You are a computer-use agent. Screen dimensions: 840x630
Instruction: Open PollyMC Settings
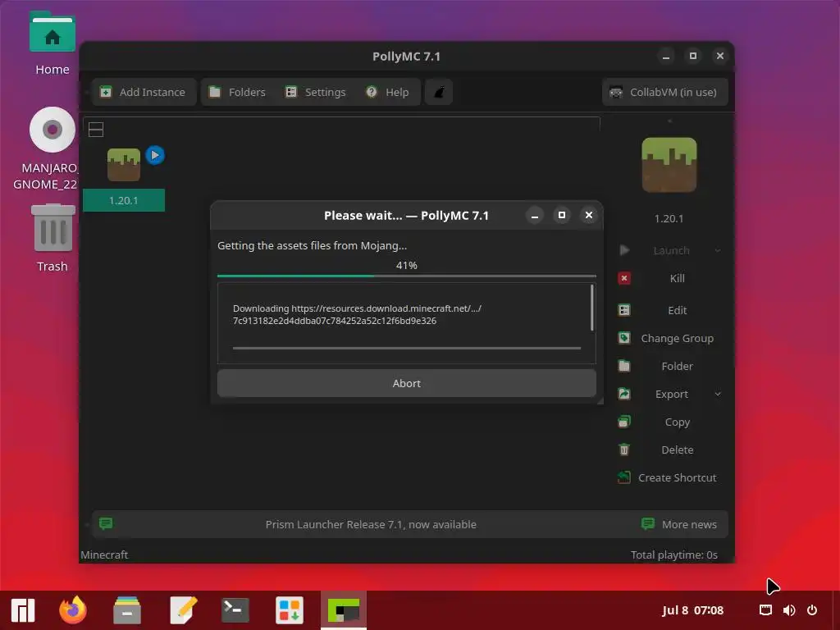[x=316, y=92]
